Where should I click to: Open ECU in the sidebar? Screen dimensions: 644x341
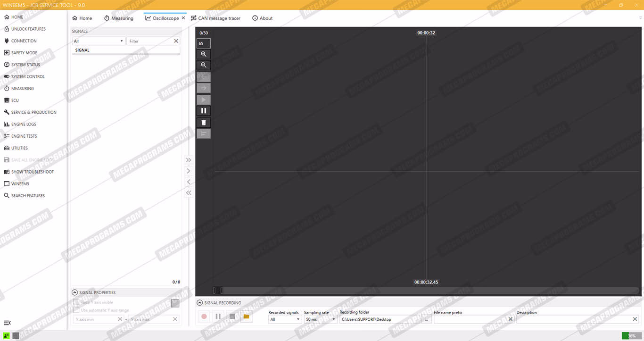point(15,100)
